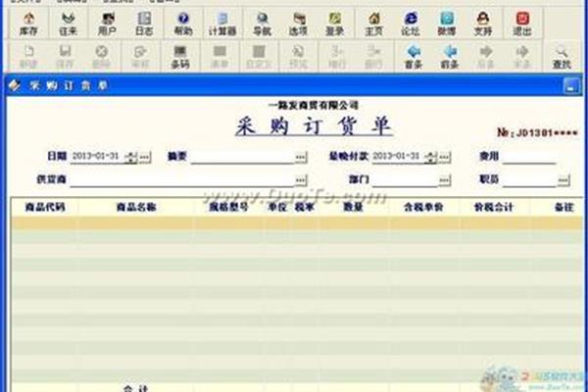Go to previous record with 前条
588x392 pixels.
tap(450, 57)
